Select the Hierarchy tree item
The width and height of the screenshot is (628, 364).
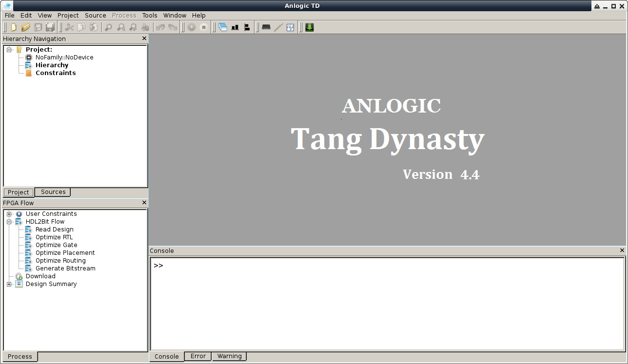click(x=52, y=65)
